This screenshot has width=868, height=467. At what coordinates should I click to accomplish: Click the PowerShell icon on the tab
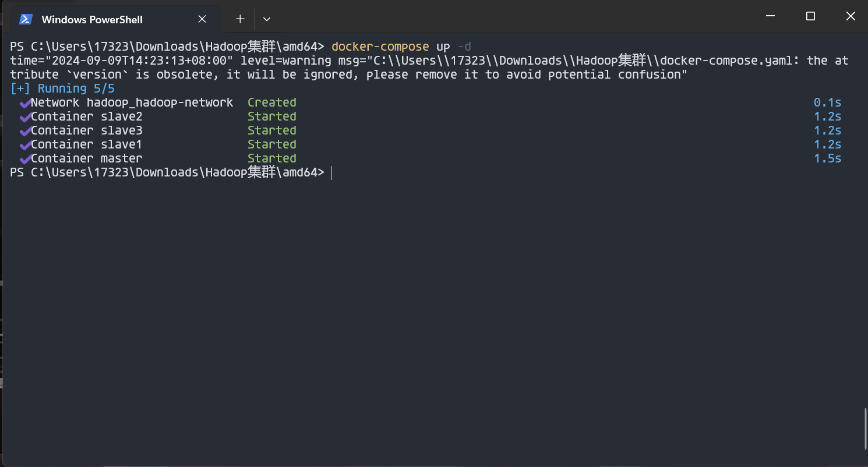(26, 19)
